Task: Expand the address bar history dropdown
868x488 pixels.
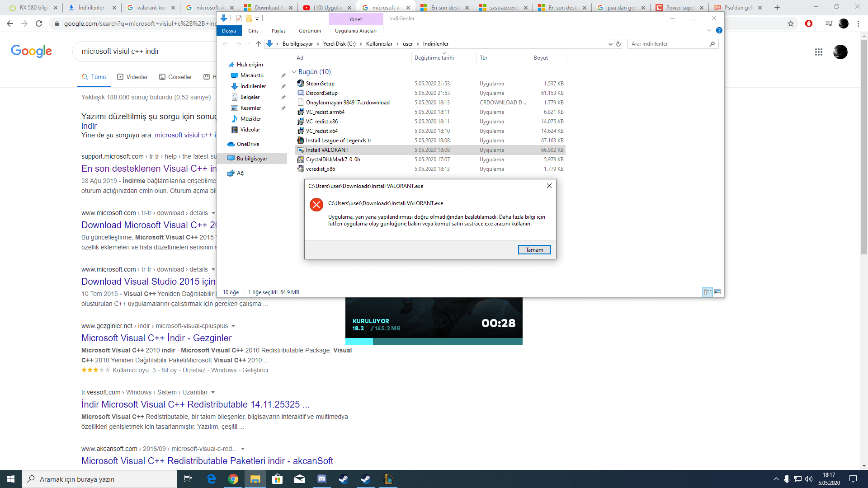Action: 610,44
